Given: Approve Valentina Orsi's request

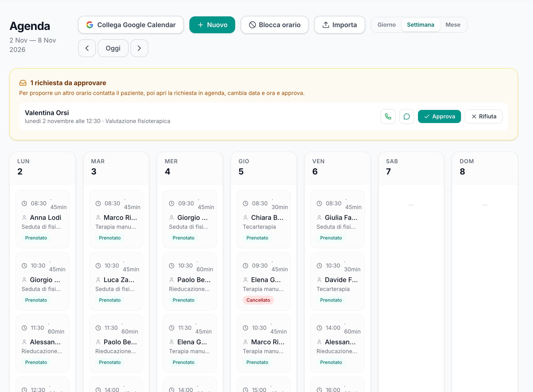Looking at the screenshot, I should [439, 116].
